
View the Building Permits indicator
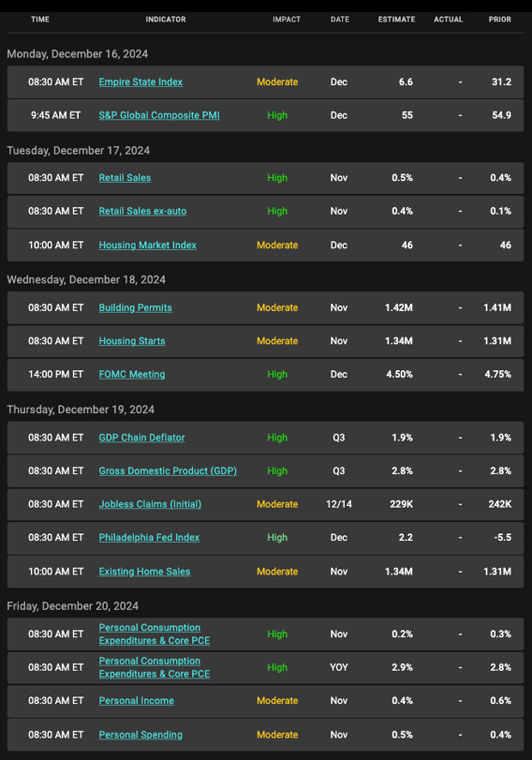[x=135, y=307]
